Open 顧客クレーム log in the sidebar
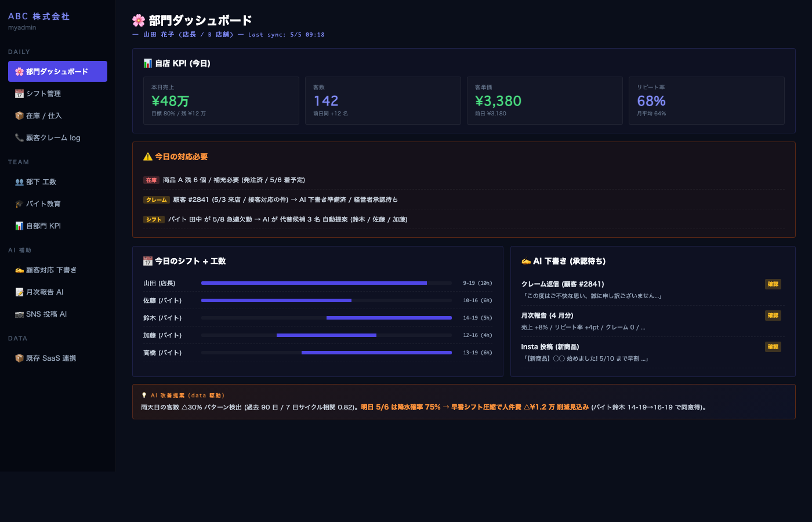 (x=57, y=137)
